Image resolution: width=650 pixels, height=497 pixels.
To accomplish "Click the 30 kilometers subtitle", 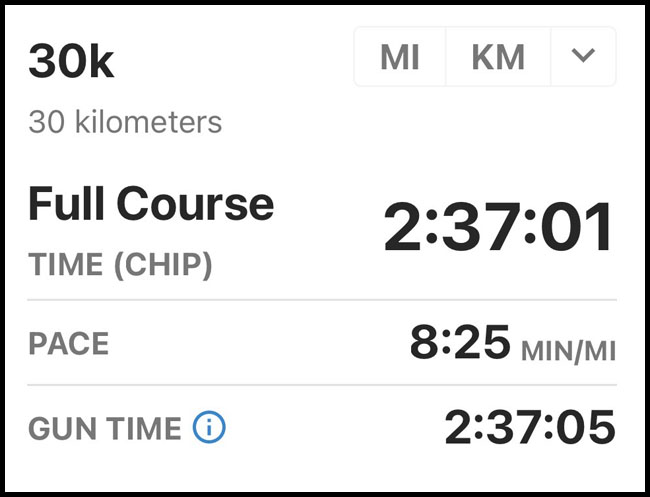I will tap(125, 122).
